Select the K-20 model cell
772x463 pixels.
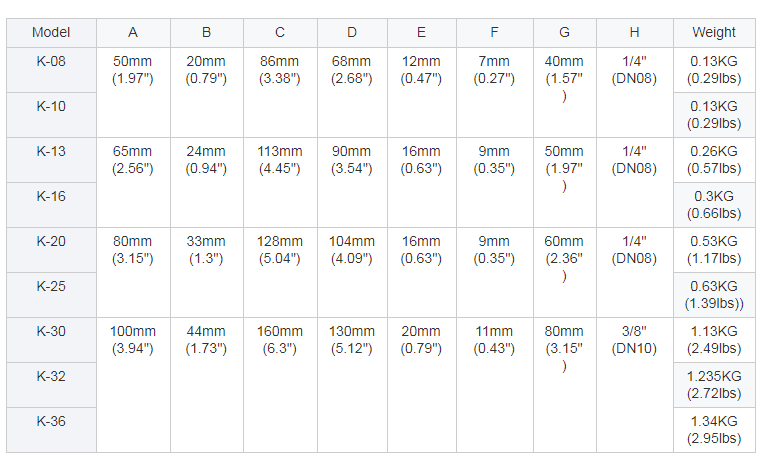click(51, 241)
